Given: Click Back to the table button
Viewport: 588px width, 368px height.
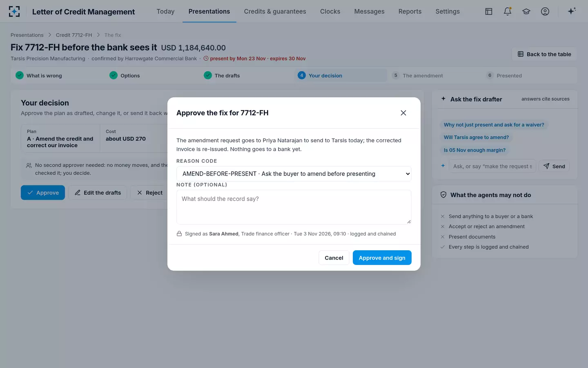Looking at the screenshot, I should pyautogui.click(x=544, y=54).
